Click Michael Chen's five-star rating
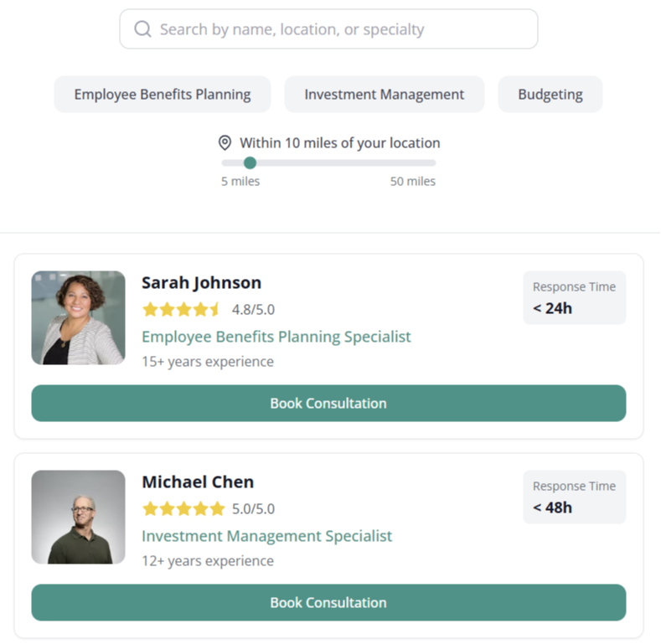This screenshot has height=644, width=661. coord(183,508)
